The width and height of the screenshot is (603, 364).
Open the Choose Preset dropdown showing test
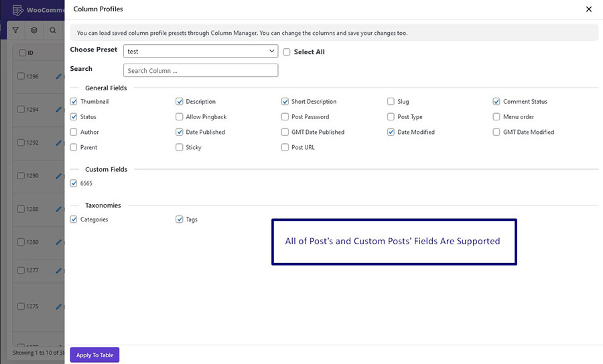pos(200,51)
